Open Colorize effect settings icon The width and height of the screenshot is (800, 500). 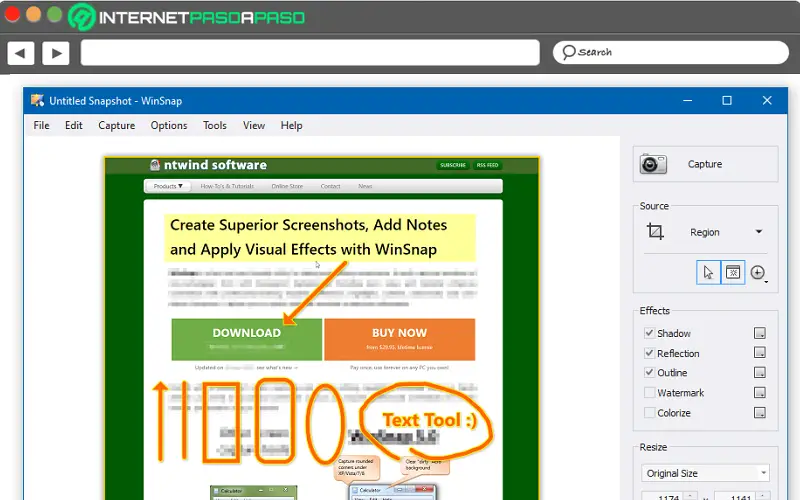(760, 413)
